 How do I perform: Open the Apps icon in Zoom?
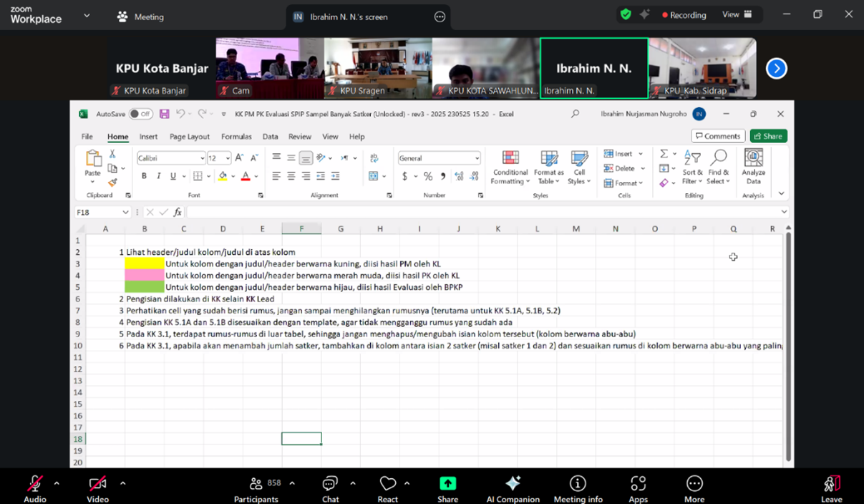coord(638,484)
